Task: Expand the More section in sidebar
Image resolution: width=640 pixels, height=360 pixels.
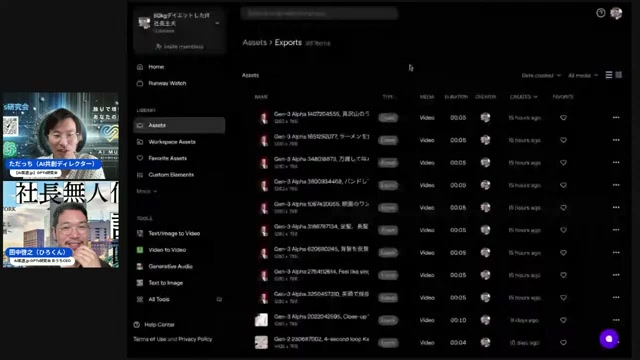Action: click(147, 191)
